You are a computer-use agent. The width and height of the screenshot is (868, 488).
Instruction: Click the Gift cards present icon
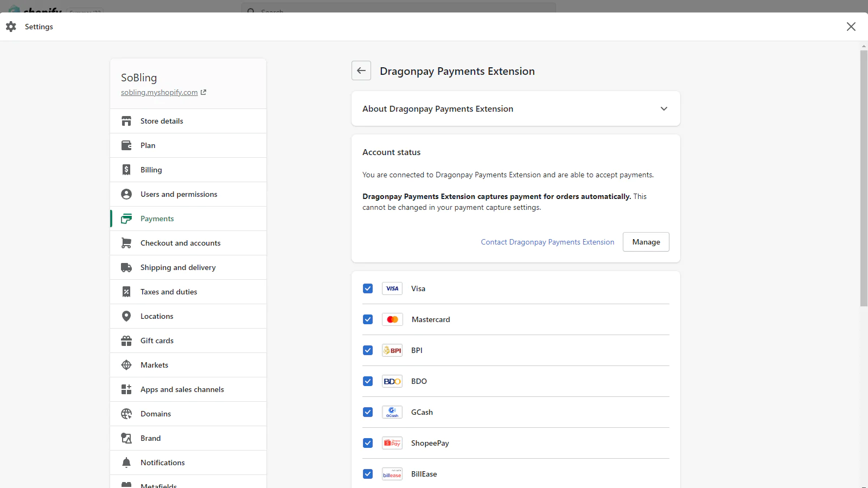(126, 341)
